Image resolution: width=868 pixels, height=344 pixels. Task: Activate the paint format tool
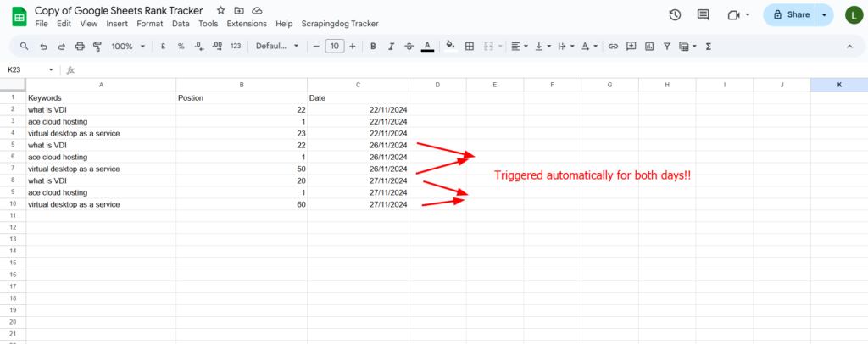(x=97, y=47)
